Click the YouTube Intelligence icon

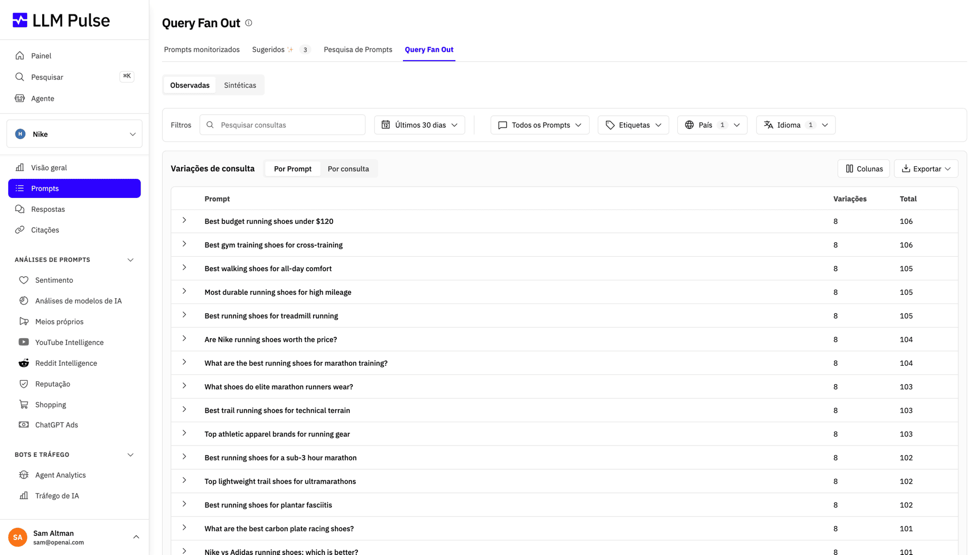[x=24, y=343]
